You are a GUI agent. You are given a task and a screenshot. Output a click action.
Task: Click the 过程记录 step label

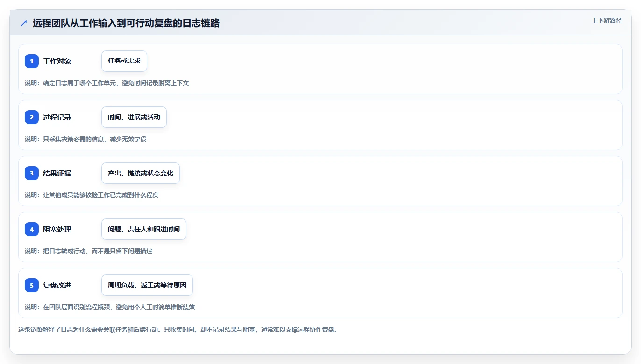coord(57,118)
